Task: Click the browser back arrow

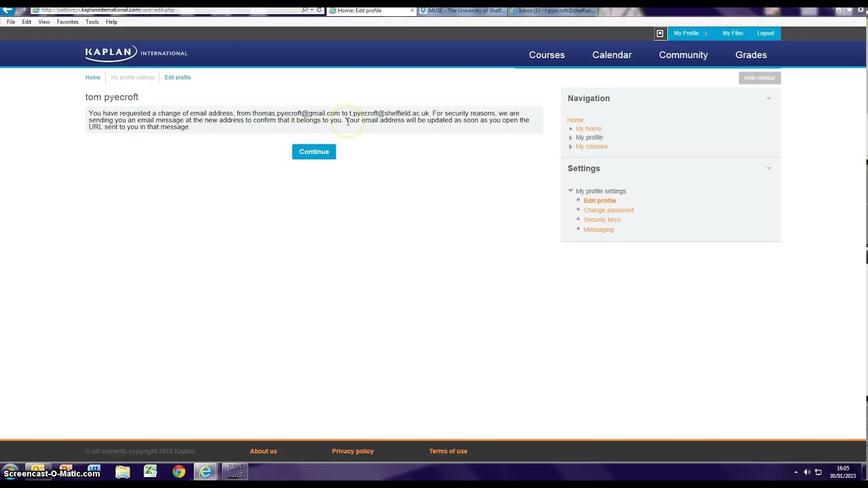Action: click(x=7, y=9)
